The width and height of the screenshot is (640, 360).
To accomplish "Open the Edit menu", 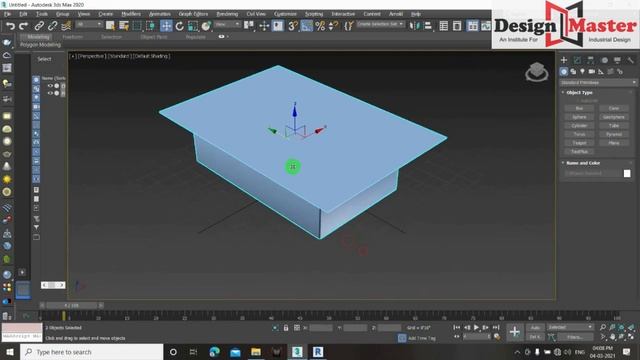I will click(x=23, y=14).
